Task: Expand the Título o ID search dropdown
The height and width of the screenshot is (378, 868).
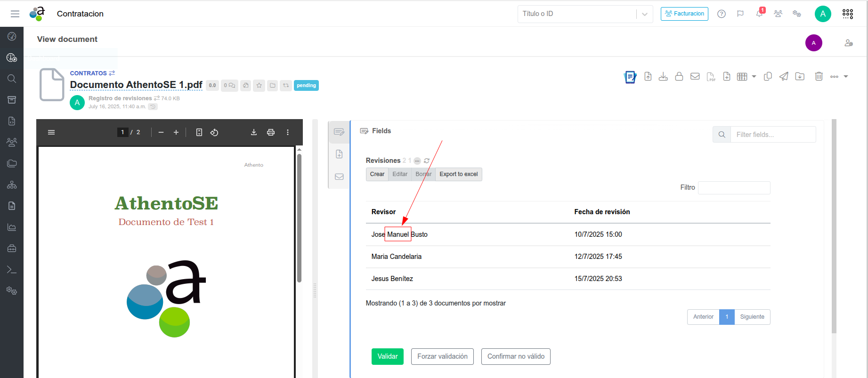Action: click(644, 14)
